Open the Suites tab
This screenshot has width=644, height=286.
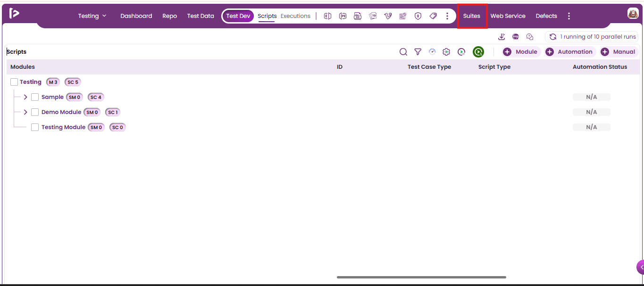pyautogui.click(x=472, y=16)
